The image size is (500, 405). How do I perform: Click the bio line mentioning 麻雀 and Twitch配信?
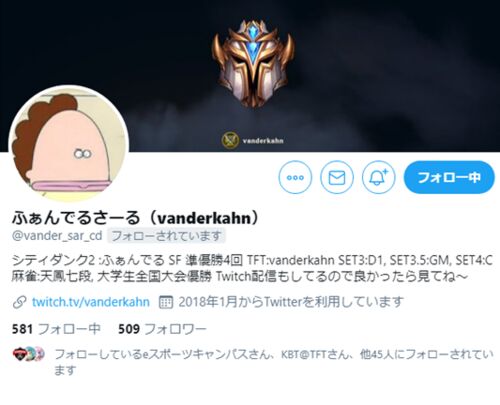tap(240, 277)
